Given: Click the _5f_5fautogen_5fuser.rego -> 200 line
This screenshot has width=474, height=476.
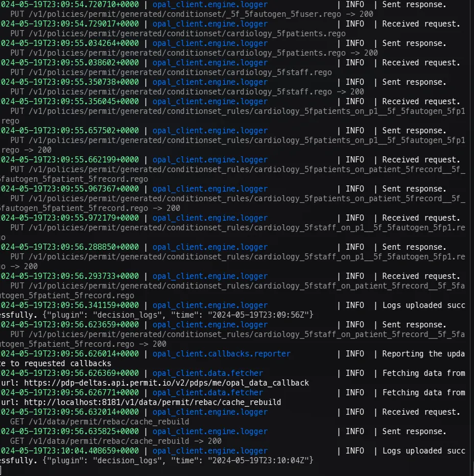Looking at the screenshot, I should click(x=194, y=14).
